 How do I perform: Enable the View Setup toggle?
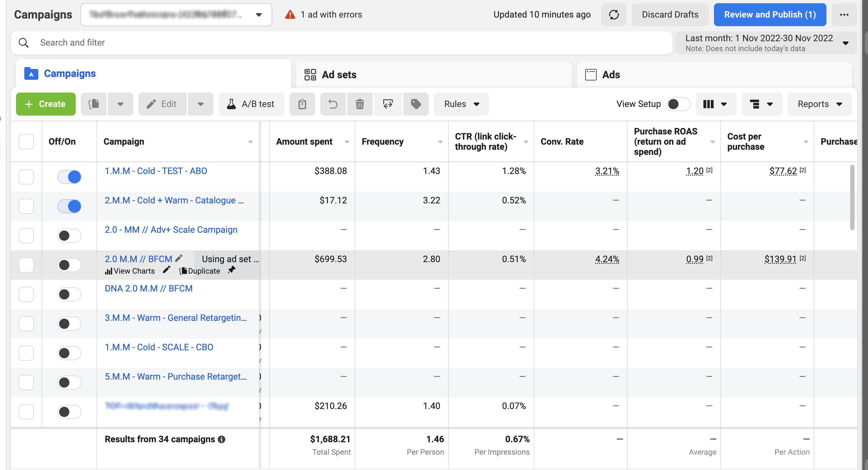pos(678,104)
